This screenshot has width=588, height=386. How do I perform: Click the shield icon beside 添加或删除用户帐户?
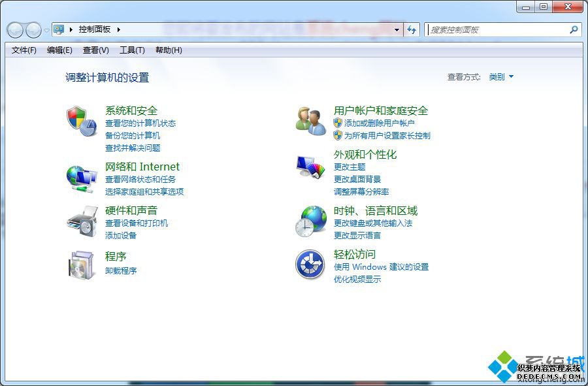pos(338,123)
